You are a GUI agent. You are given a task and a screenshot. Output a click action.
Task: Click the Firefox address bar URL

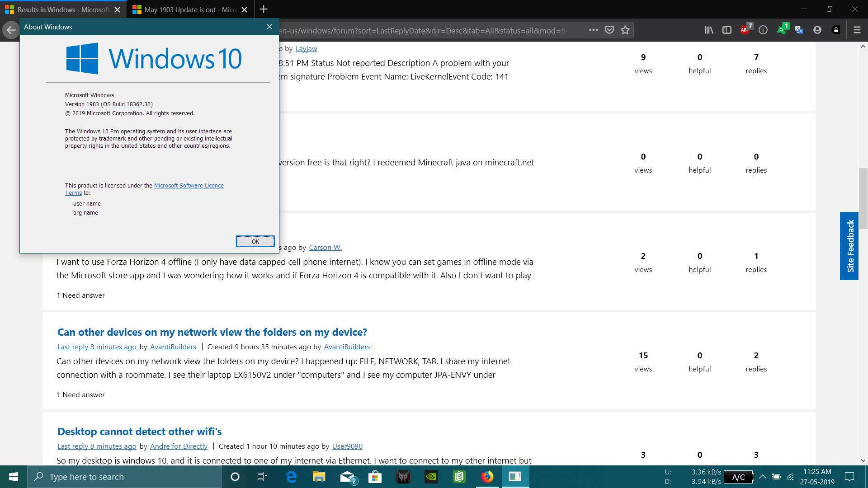pos(423,30)
